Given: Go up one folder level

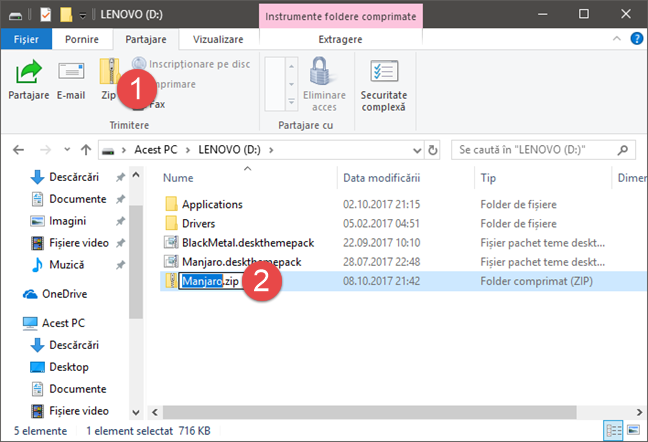Looking at the screenshot, I should (x=86, y=150).
